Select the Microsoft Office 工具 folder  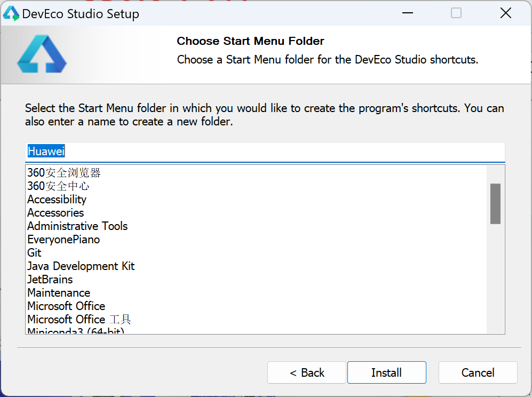coord(79,320)
